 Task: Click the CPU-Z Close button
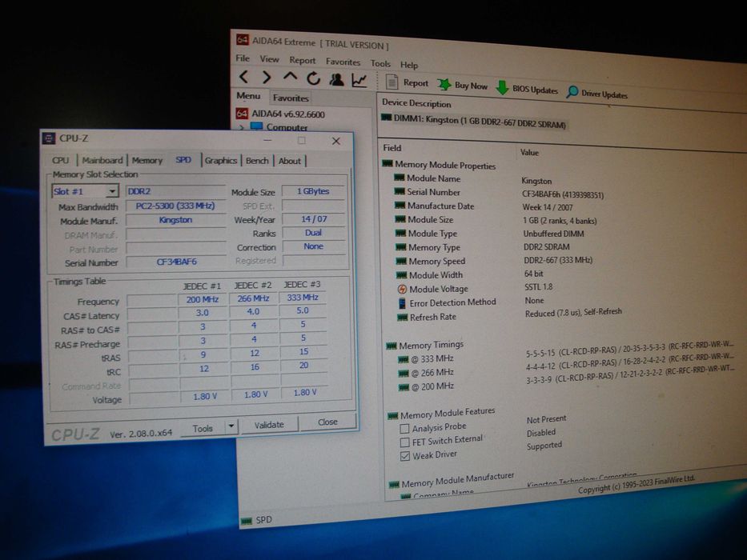click(327, 422)
